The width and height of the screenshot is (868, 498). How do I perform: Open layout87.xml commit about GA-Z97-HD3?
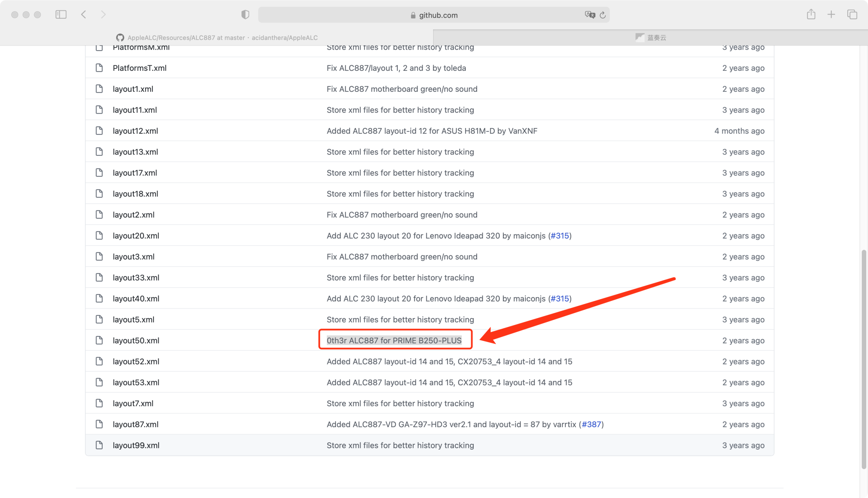pos(453,424)
